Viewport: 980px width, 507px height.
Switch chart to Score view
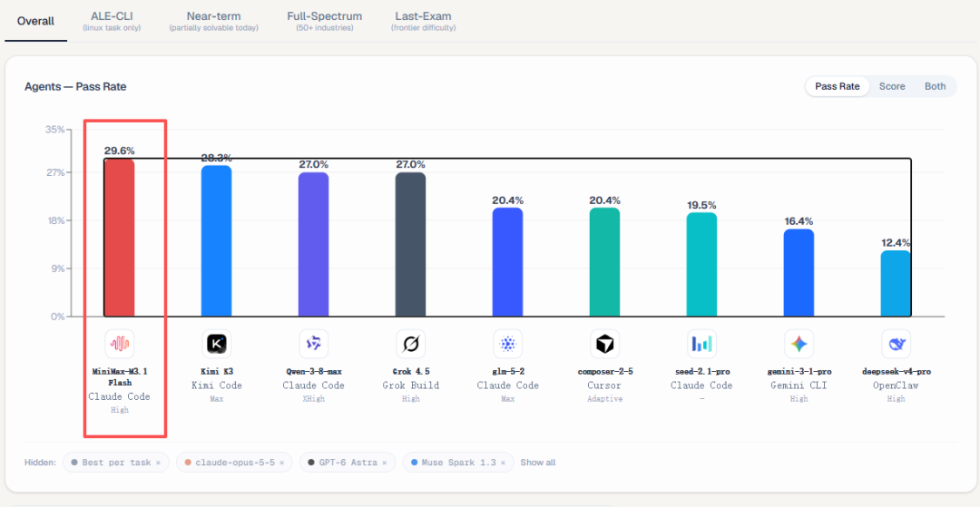[892, 86]
